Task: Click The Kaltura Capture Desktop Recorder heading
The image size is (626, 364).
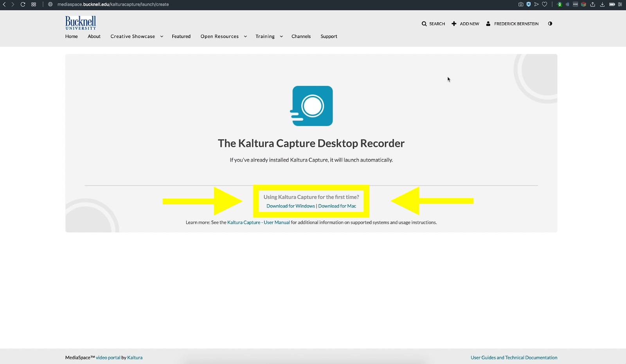Action: click(311, 143)
